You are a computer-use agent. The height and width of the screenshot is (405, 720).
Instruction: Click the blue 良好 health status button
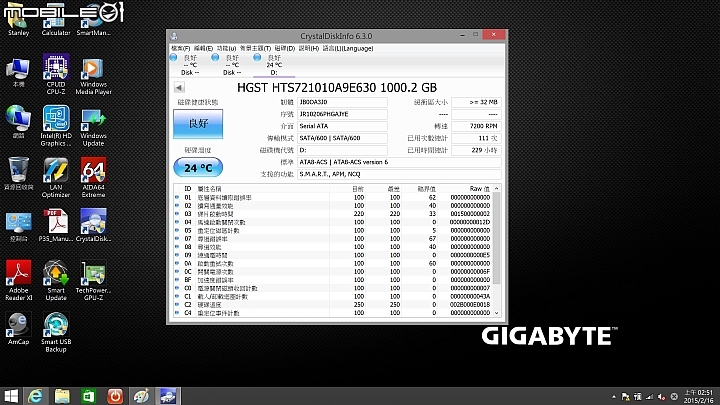coord(198,124)
